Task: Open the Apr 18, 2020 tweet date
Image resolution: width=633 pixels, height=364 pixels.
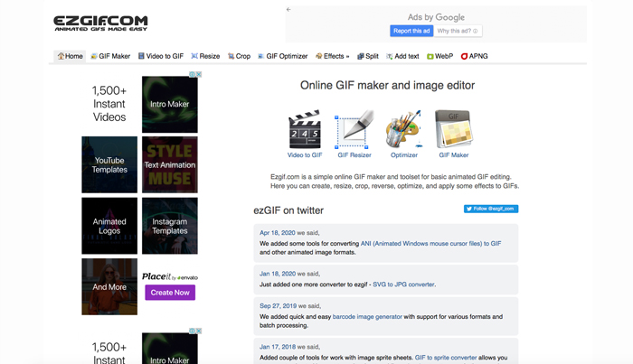Action: (278, 233)
